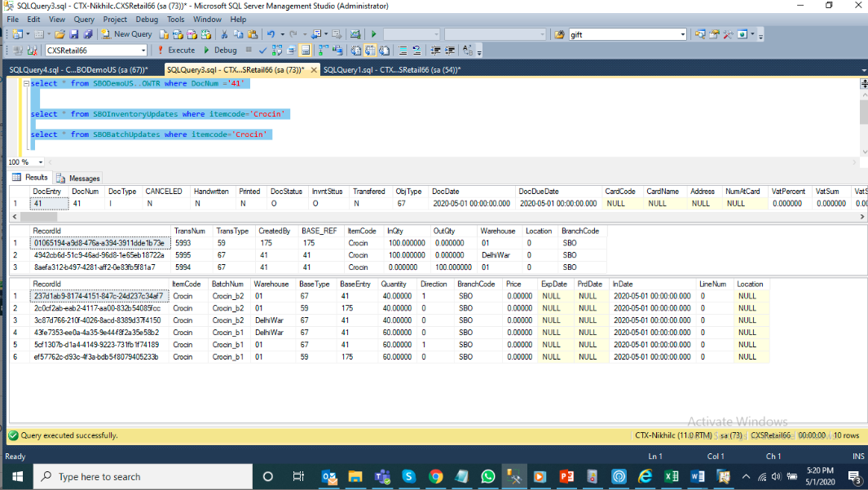Open SQL editor toolbar options overflow arrow
Screen dimensions: 868x490
point(479,52)
